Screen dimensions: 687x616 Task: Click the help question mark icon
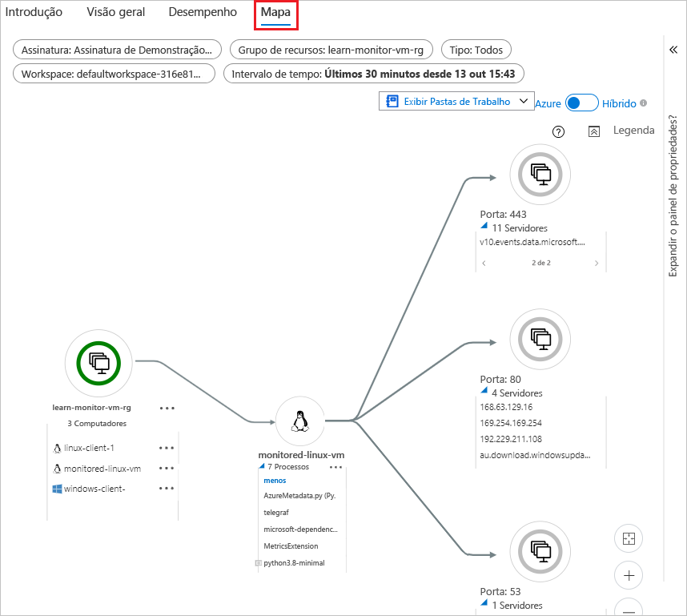[x=559, y=132]
